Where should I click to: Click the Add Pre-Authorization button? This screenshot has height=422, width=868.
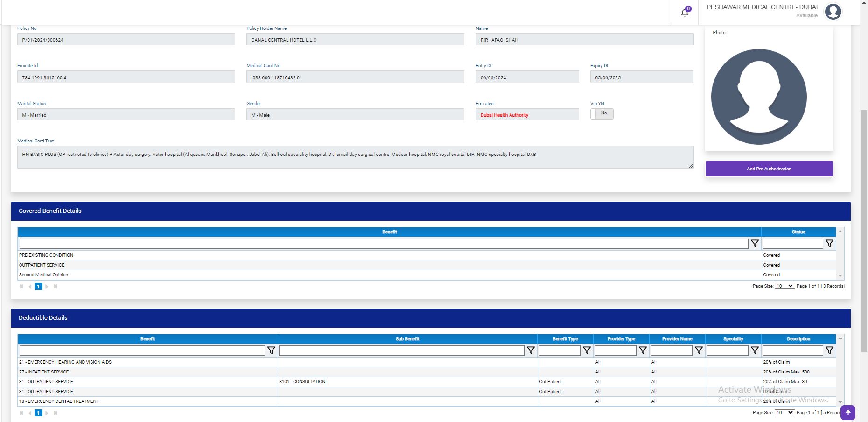point(769,169)
